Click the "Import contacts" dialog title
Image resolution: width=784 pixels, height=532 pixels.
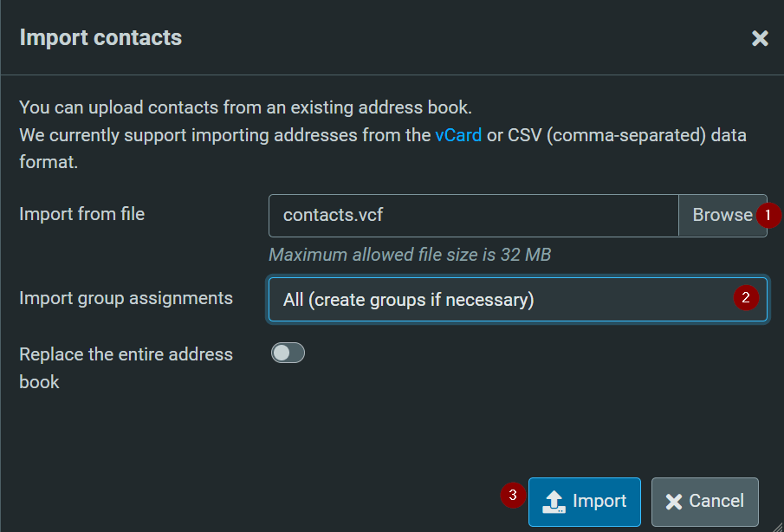100,37
